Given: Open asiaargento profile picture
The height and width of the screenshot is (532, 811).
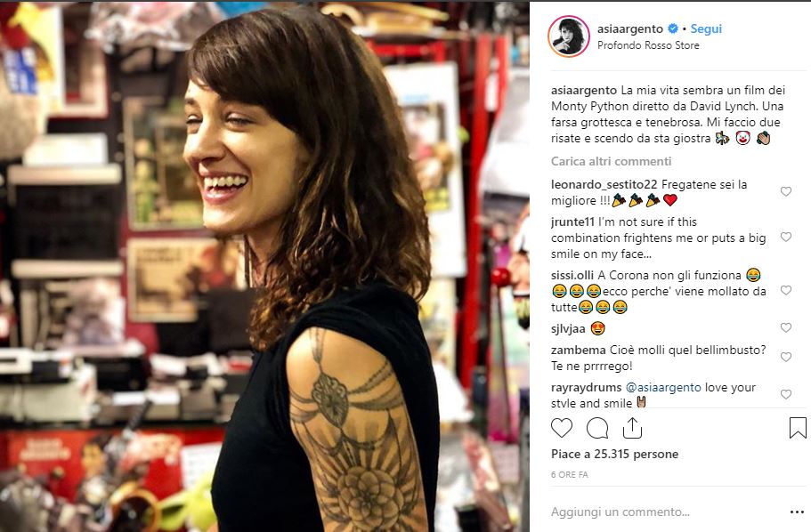Looking at the screenshot, I should [569, 36].
